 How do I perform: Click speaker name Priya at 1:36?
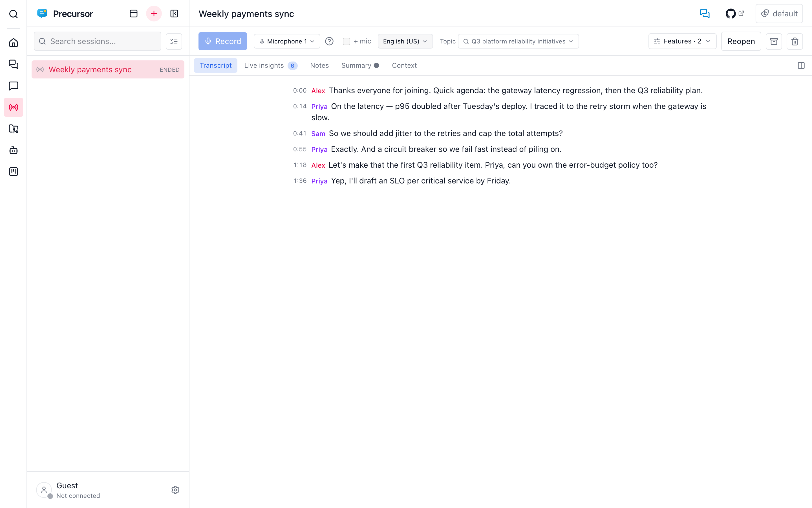[x=319, y=181]
